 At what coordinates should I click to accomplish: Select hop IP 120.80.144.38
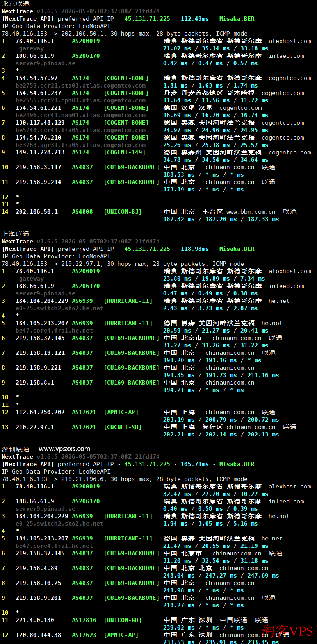click(38, 635)
